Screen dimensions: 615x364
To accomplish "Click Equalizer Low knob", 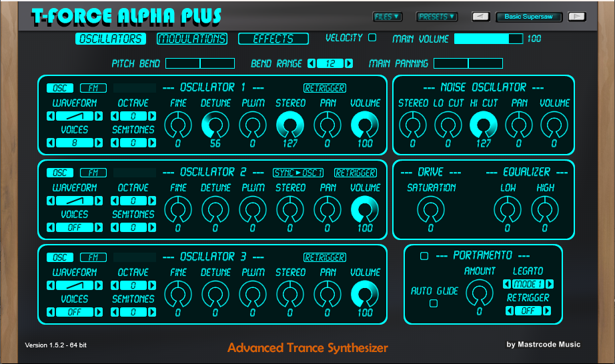I will (x=508, y=209).
